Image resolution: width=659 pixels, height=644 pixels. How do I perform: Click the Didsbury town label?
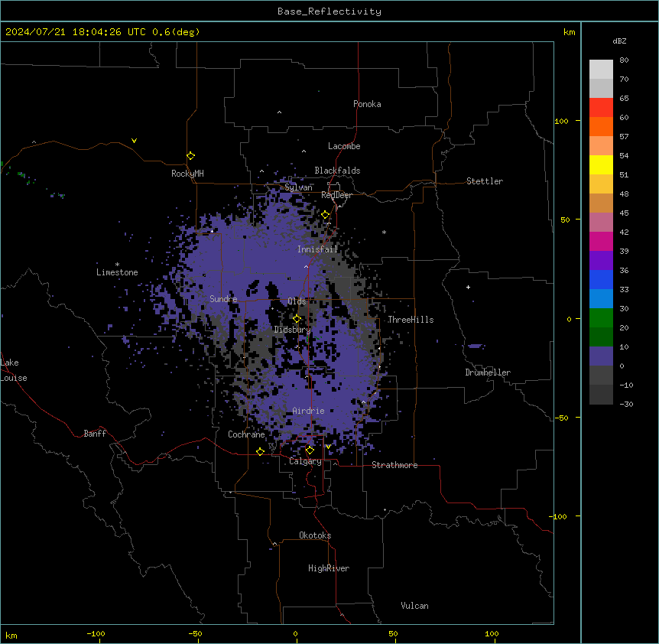(292, 330)
